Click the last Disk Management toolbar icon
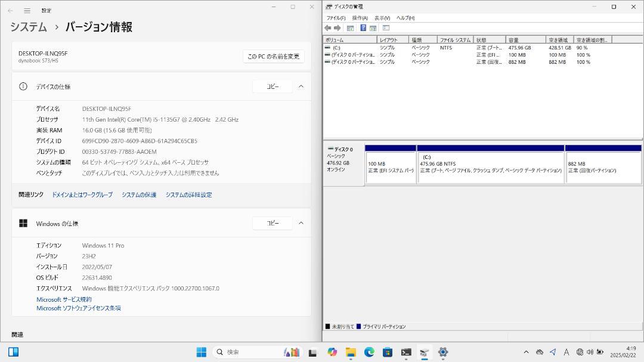644x362 pixels. [x=386, y=28]
